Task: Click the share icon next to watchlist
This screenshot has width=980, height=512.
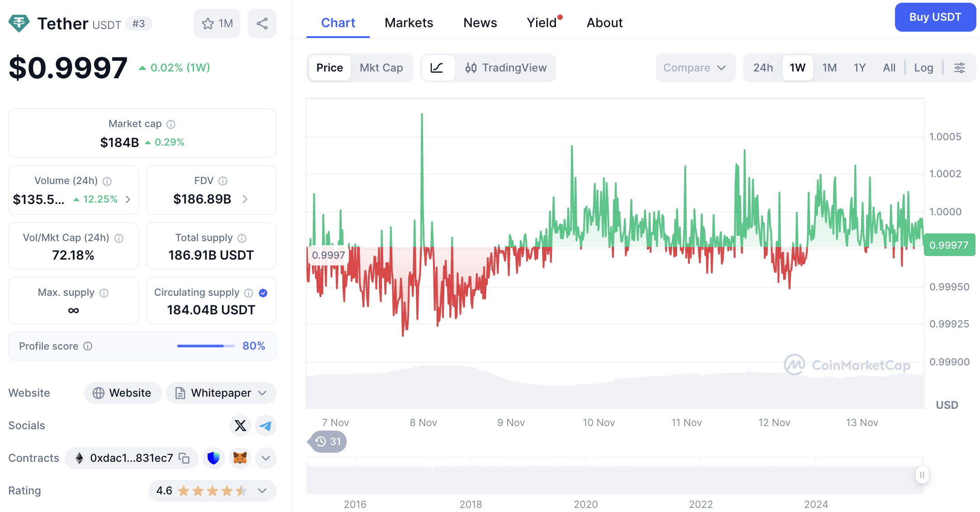Action: (262, 23)
